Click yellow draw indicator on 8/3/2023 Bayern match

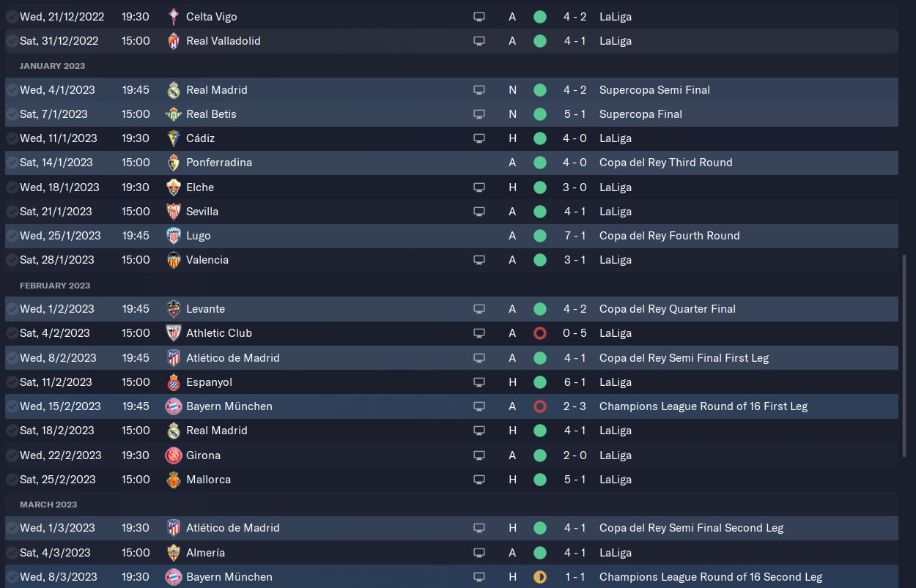coord(540,577)
